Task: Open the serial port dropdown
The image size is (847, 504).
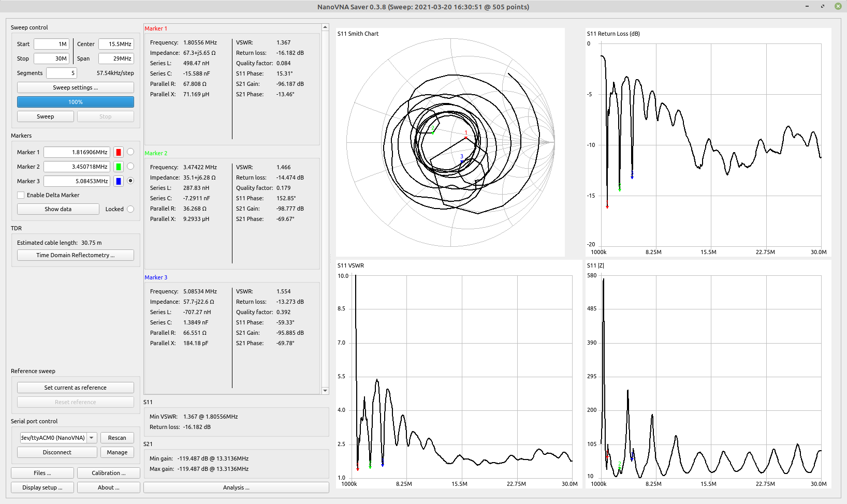Action: (92, 438)
